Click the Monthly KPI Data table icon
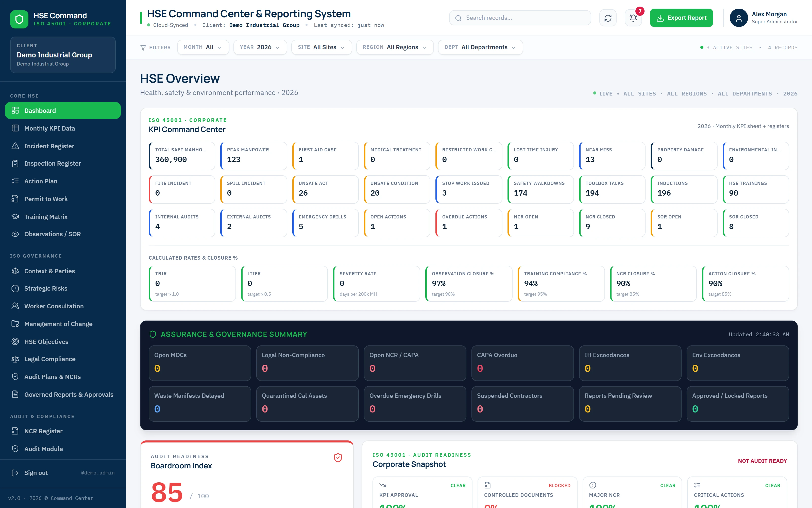Image resolution: width=812 pixels, height=508 pixels. point(15,128)
